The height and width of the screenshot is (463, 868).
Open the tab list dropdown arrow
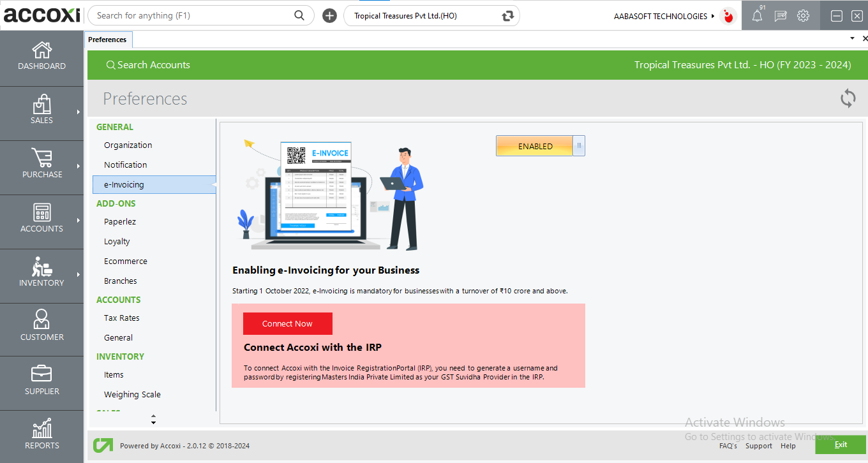(x=851, y=38)
